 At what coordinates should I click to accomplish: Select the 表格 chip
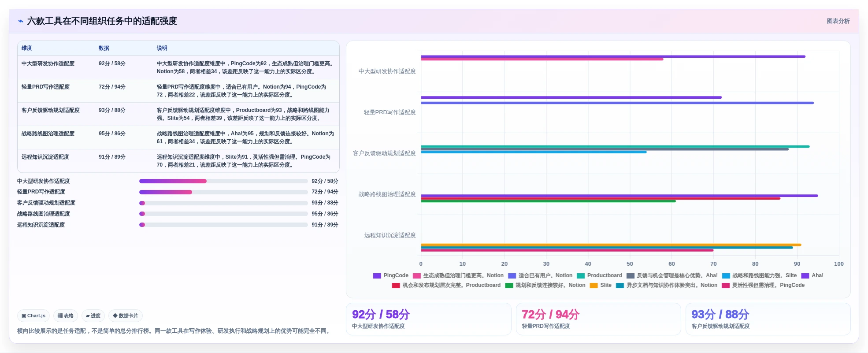click(x=66, y=316)
